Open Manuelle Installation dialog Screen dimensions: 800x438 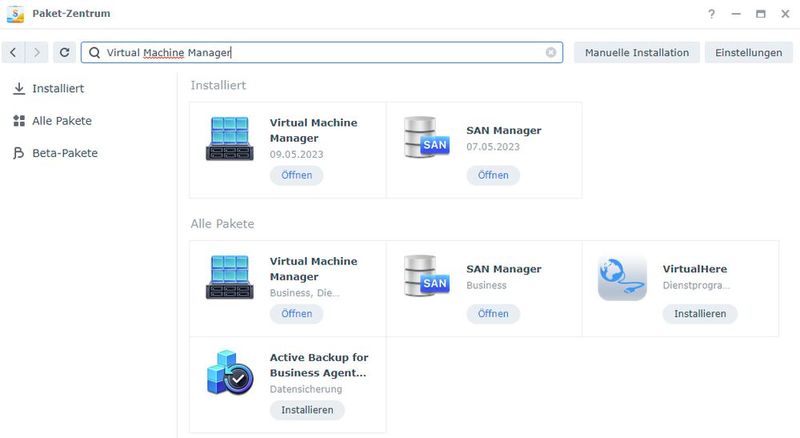click(637, 53)
